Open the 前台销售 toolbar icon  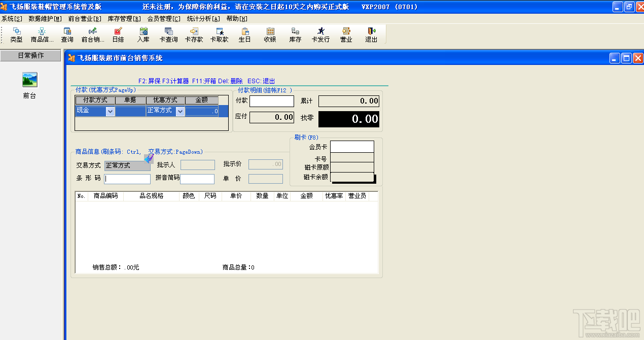(93, 35)
